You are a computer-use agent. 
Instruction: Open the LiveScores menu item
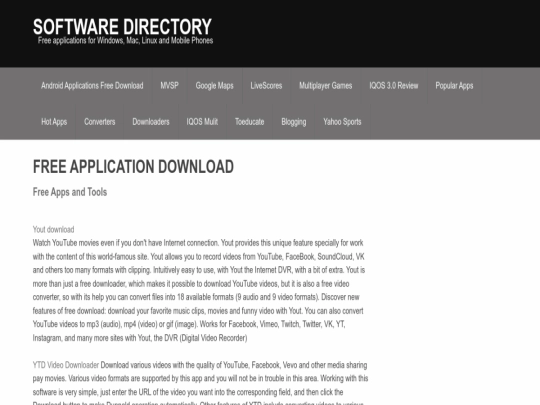[x=266, y=85]
